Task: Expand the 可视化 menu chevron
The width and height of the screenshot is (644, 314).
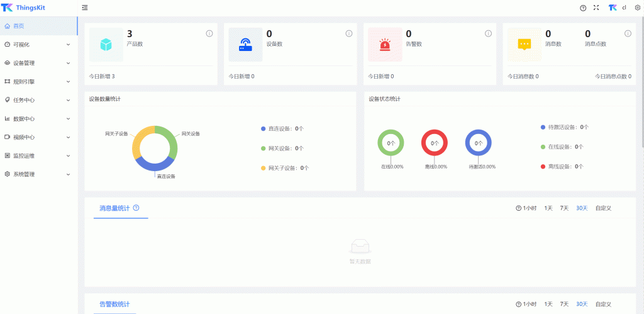Action: pyautogui.click(x=69, y=45)
